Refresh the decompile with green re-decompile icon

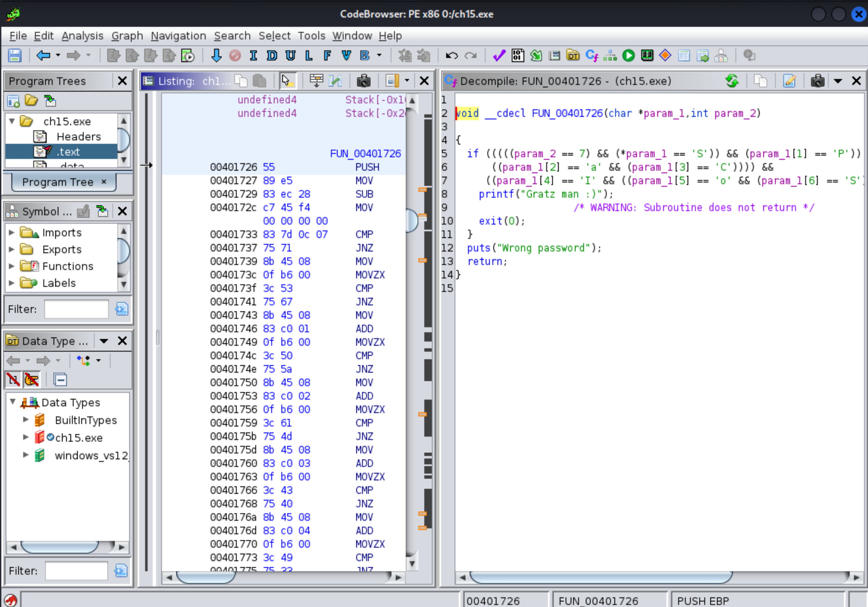tap(732, 81)
